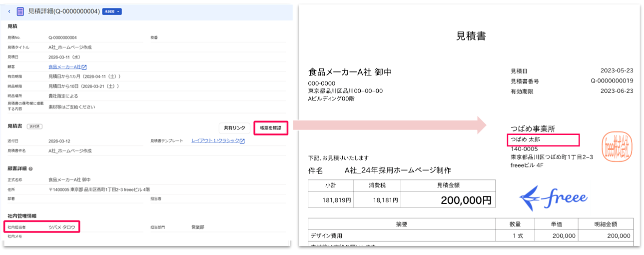Screen dimensions: 644x255
Task: Click the 帳票を確認 button
Action: (271, 128)
